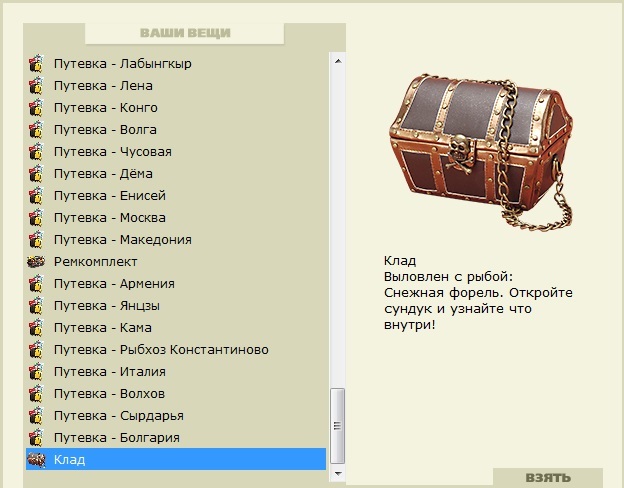624x488 pixels.
Task: Select the Путевка - Енисей item
Action: pos(176,195)
